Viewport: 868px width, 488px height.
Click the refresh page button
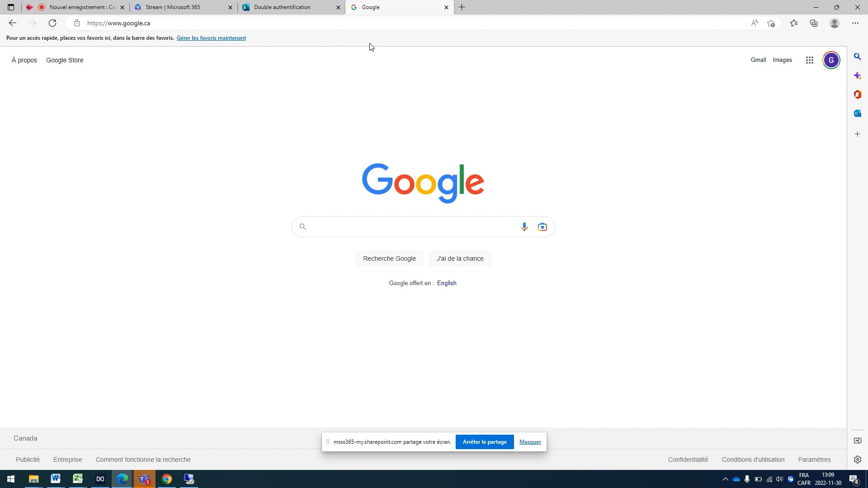point(52,23)
